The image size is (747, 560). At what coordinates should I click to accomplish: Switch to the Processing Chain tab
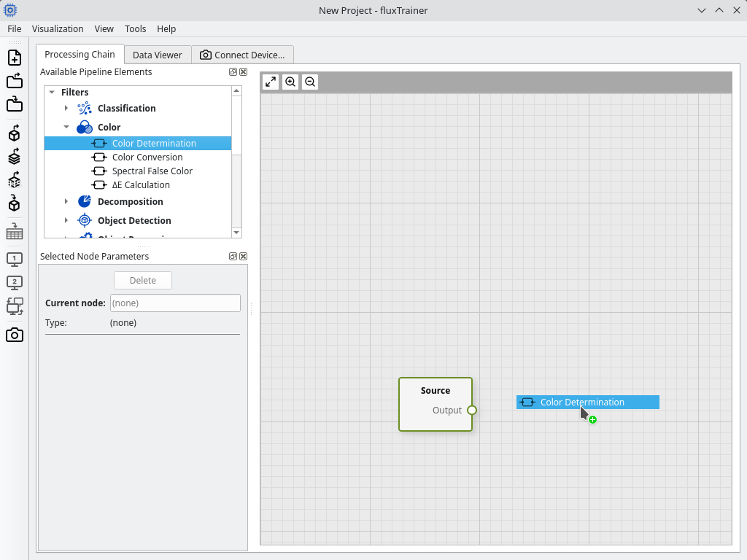[x=80, y=54]
